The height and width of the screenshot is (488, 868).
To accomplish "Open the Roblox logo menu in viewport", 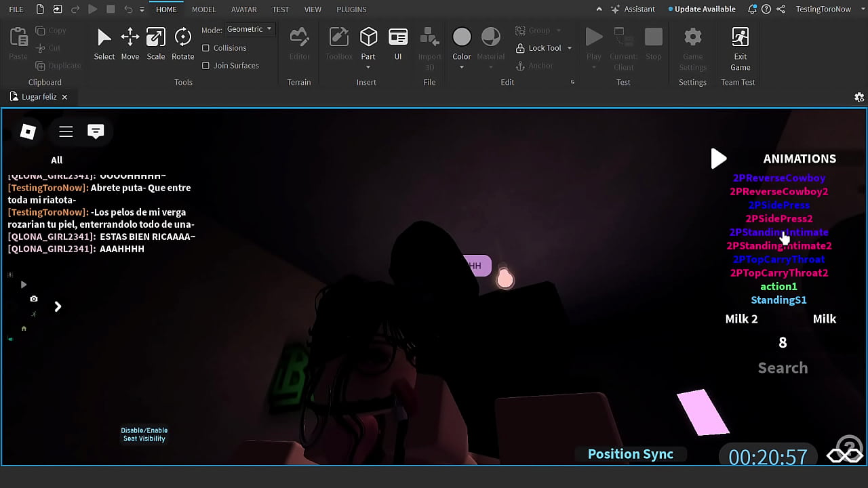I will [28, 131].
